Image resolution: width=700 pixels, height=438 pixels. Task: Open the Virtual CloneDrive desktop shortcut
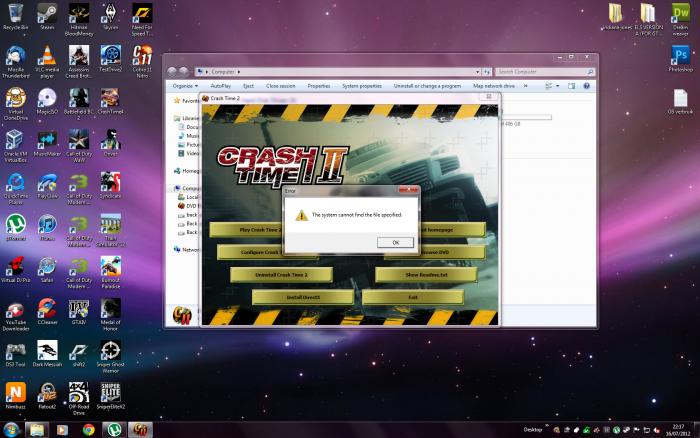click(16, 104)
